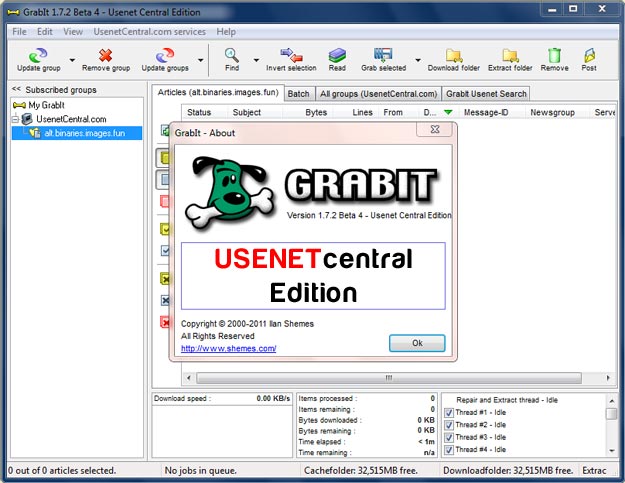The width and height of the screenshot is (625, 483).
Task: Click the USENETcentral Edition banner
Action: pyautogui.click(x=313, y=276)
